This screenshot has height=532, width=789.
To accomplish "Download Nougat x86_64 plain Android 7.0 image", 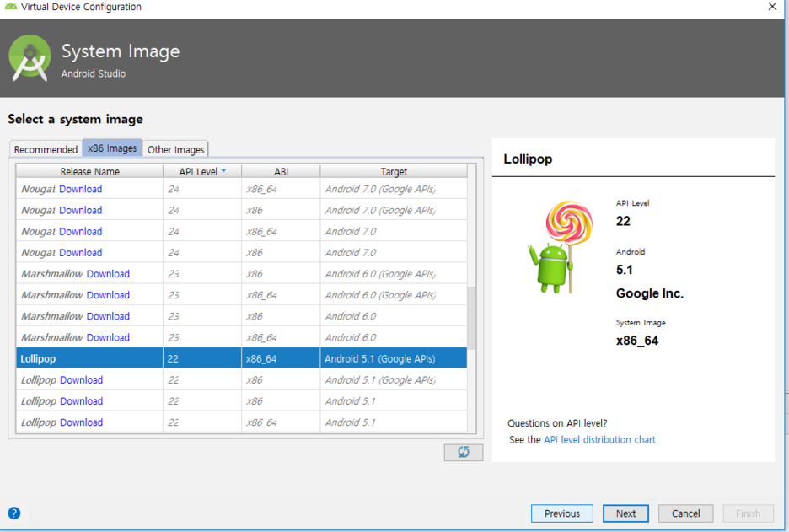I will (81, 231).
